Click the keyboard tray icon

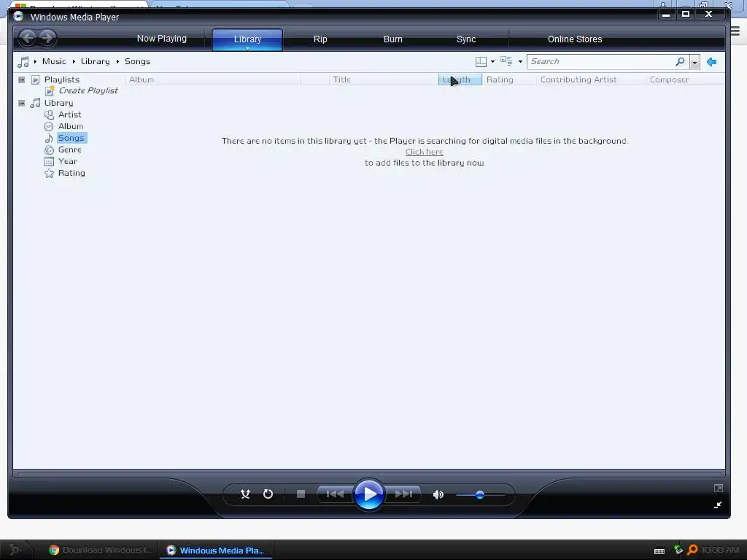pos(659,551)
